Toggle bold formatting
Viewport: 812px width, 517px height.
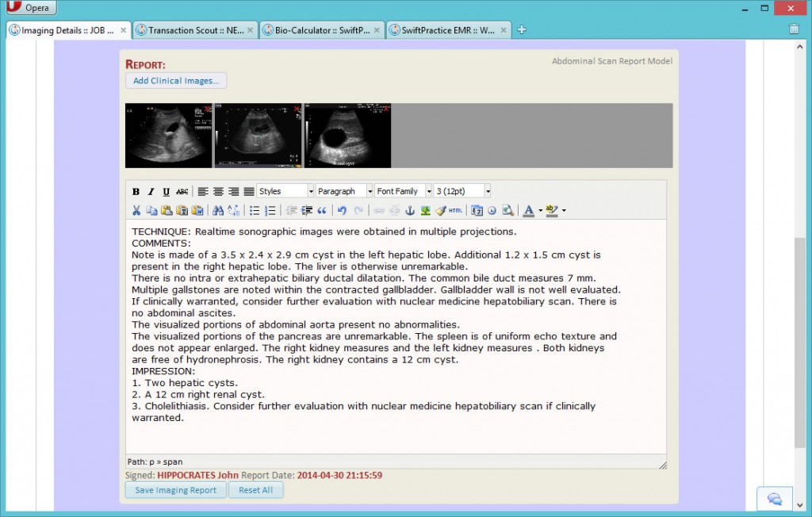[136, 191]
